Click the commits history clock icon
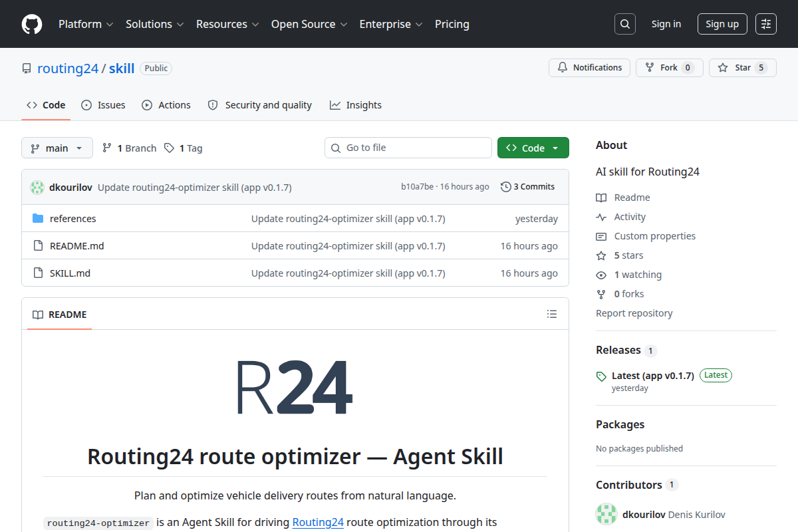798x532 pixels. pos(506,187)
